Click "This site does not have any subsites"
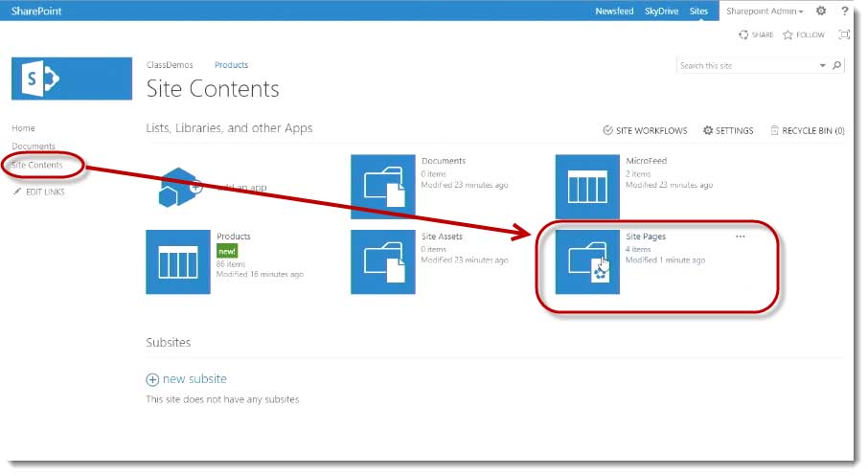This screenshot has height=475, width=868. coord(222,399)
